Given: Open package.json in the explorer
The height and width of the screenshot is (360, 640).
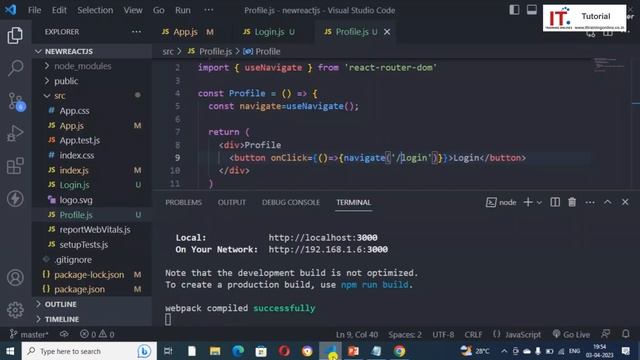Looking at the screenshot, I should (x=92, y=289).
